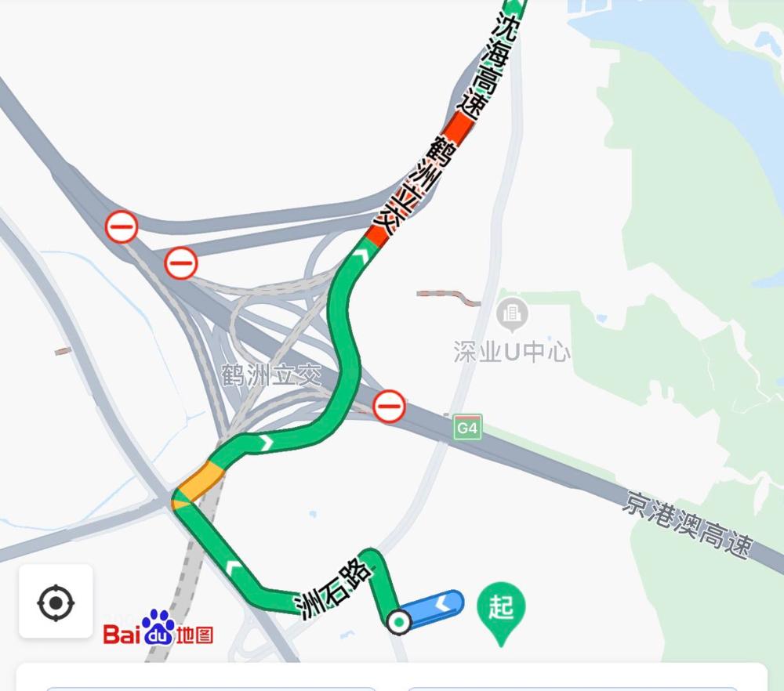
Task: Select the 洲石路 road label
Action: tap(334, 589)
